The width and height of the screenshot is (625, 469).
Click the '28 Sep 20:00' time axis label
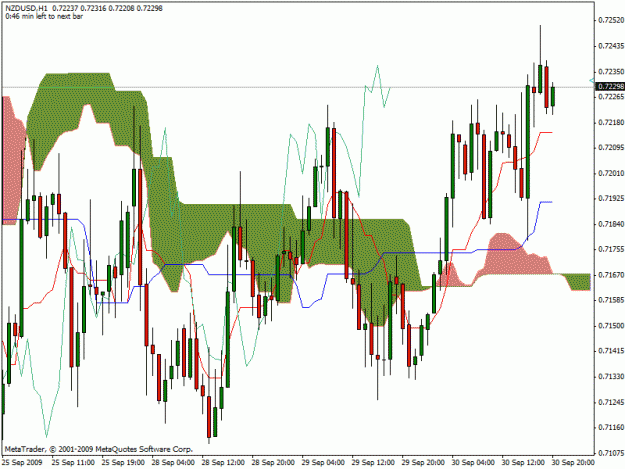coord(273,462)
